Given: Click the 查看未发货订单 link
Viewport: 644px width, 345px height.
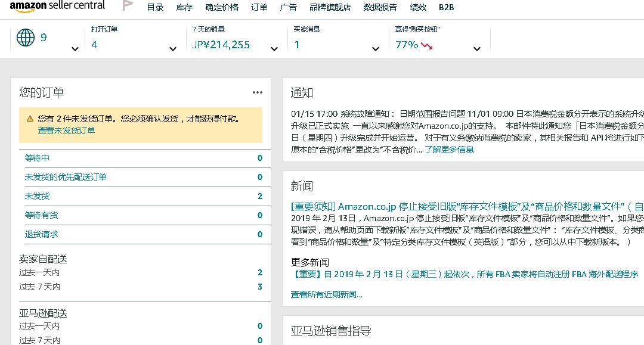Looking at the screenshot, I should click(x=67, y=130).
